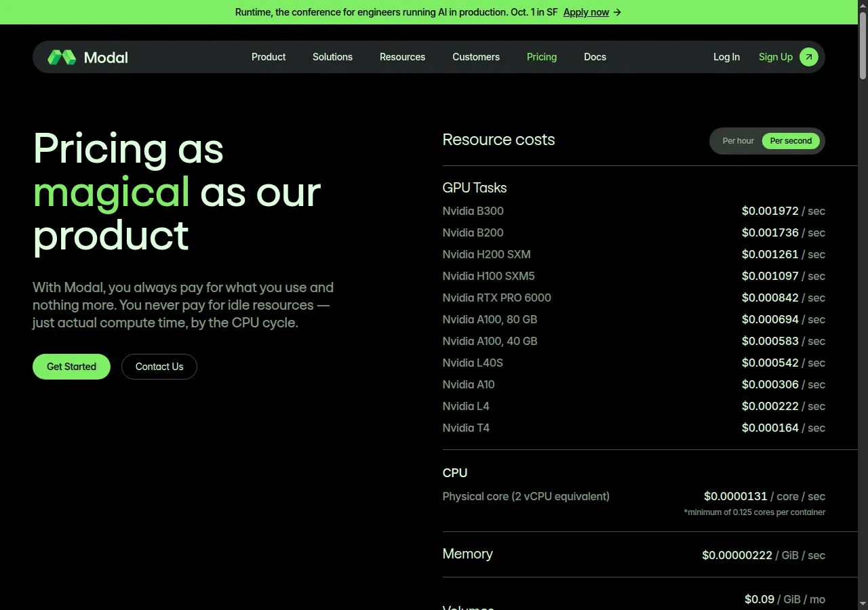Click the Sign Up link
The image size is (868, 610).
pos(776,57)
